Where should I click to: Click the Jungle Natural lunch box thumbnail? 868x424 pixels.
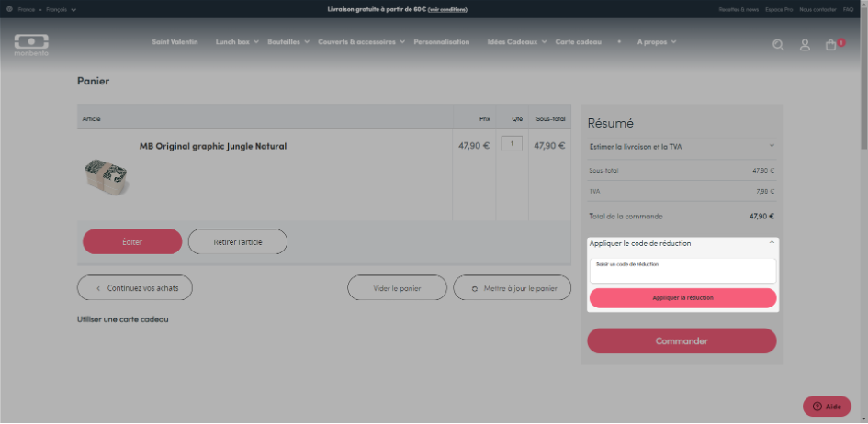(x=106, y=176)
